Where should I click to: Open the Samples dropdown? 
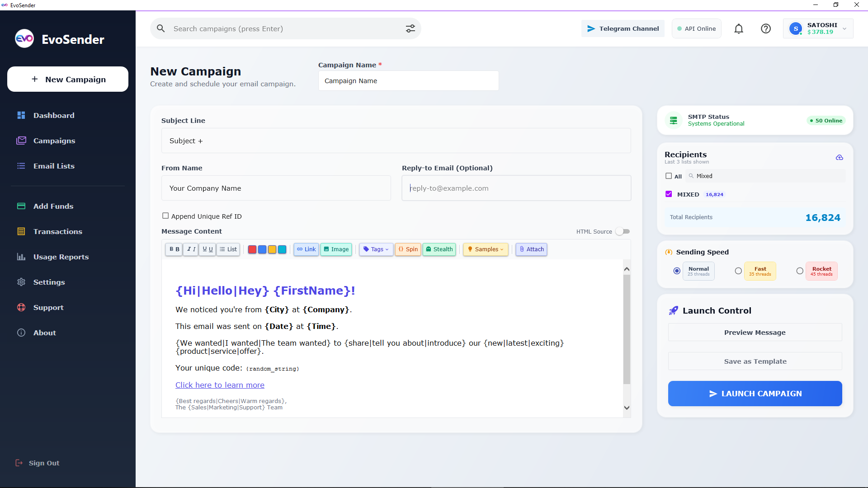coord(485,249)
